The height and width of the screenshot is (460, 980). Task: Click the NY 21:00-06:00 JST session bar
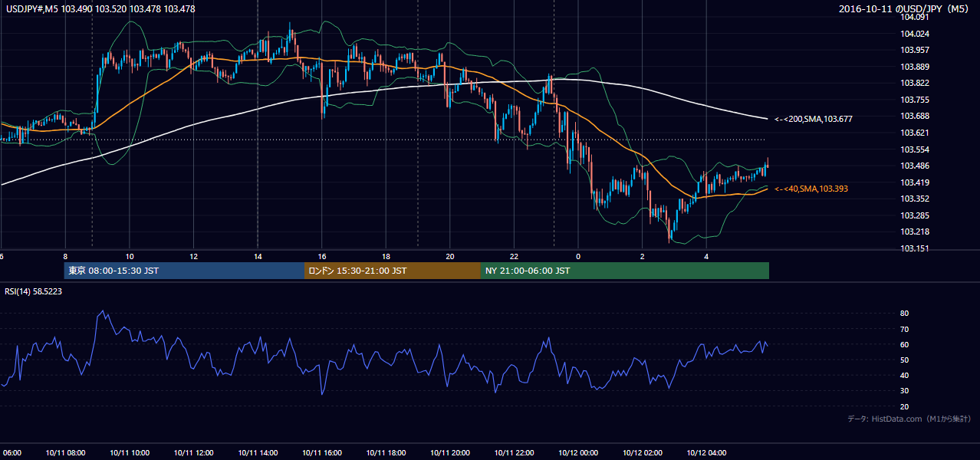point(625,271)
